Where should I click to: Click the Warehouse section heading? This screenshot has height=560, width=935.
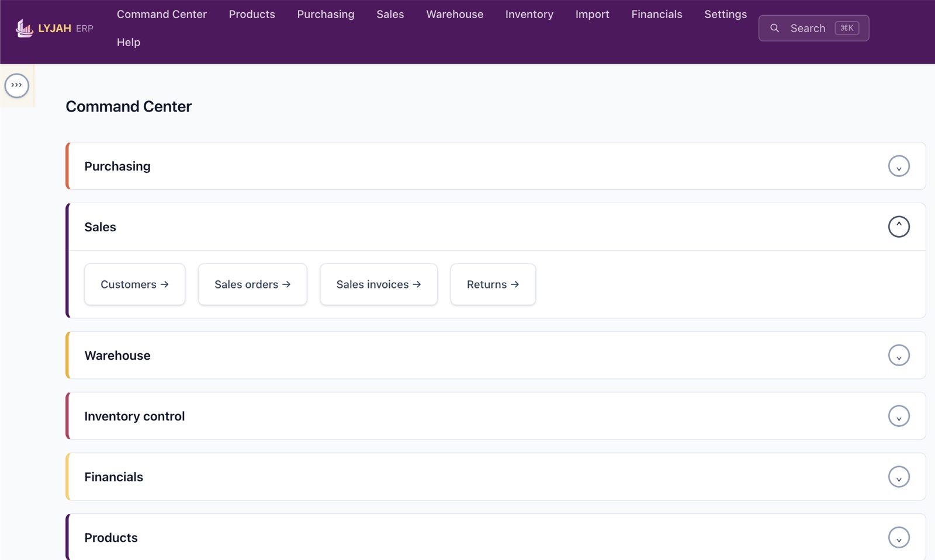pos(117,356)
